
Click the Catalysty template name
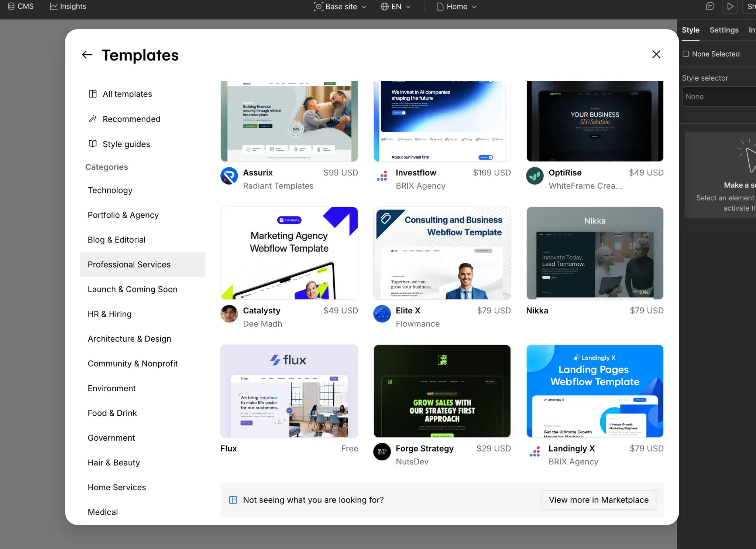coord(261,311)
